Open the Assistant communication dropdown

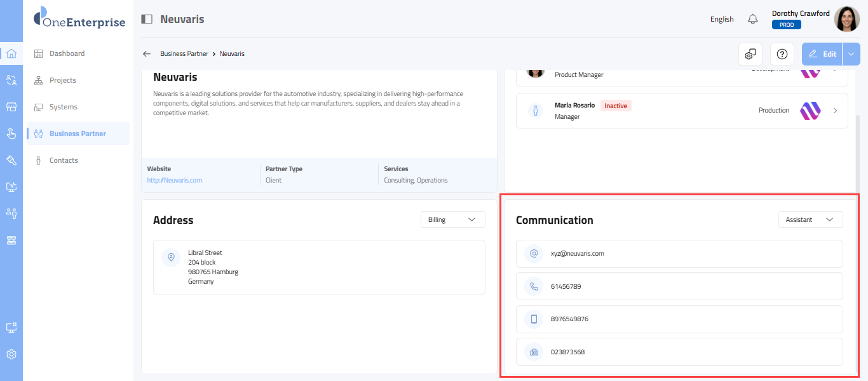pos(810,219)
